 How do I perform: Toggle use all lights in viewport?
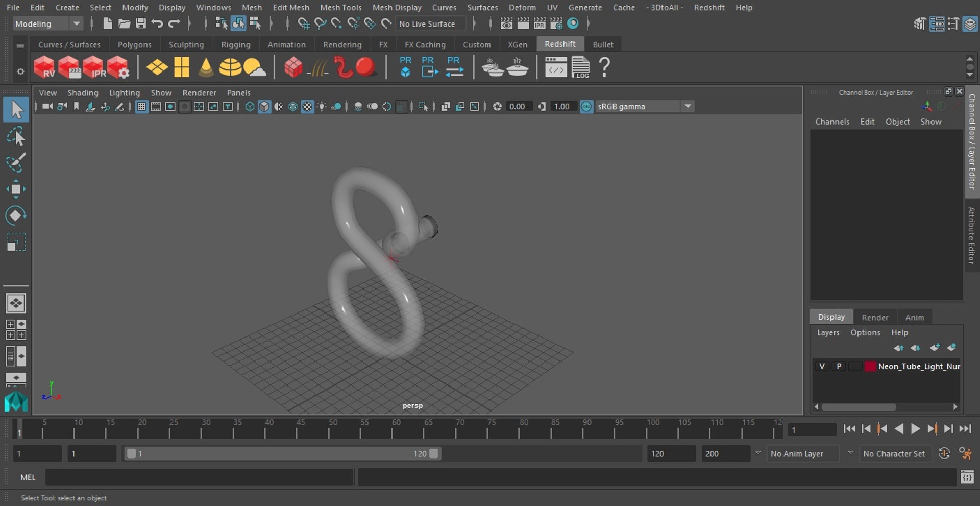322,107
